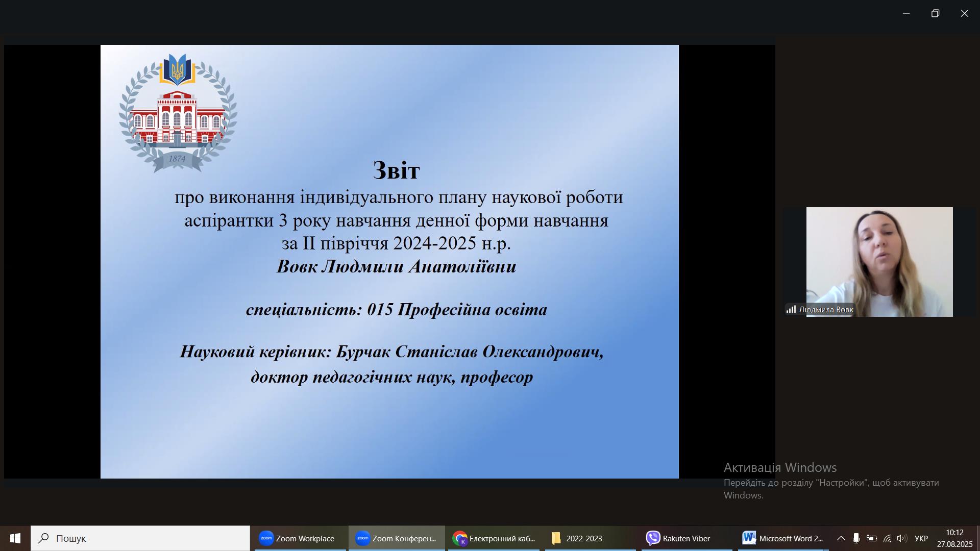The image size is (980, 551).
Task: Open the Chrome Електронний кабінет window
Action: point(494,538)
